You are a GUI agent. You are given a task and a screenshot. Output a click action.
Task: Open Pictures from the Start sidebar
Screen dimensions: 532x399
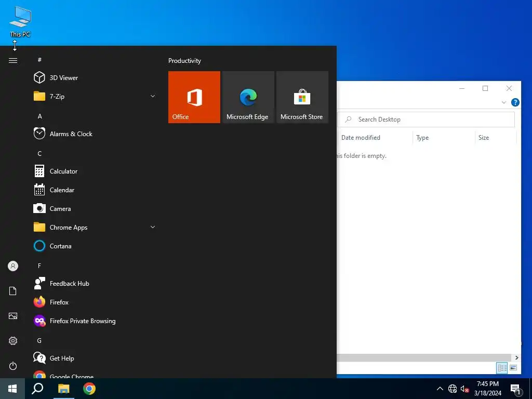point(13,316)
